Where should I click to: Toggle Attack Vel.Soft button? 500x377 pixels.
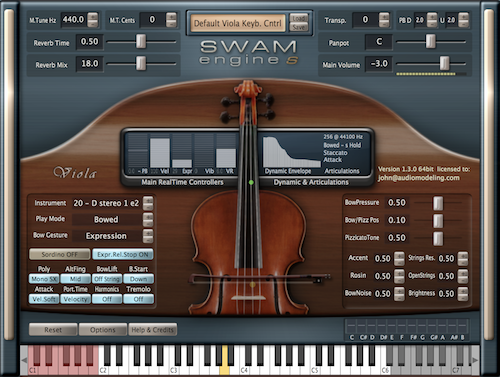point(44,299)
